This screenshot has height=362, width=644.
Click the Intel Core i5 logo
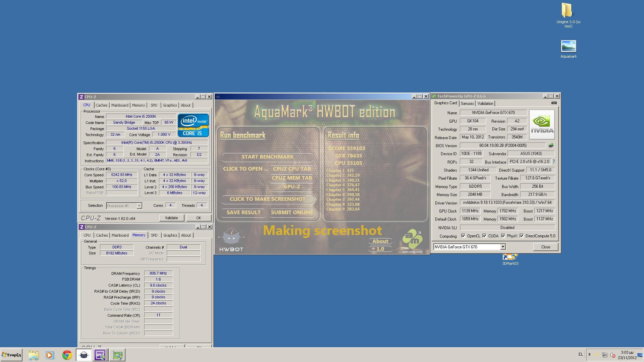tap(193, 125)
